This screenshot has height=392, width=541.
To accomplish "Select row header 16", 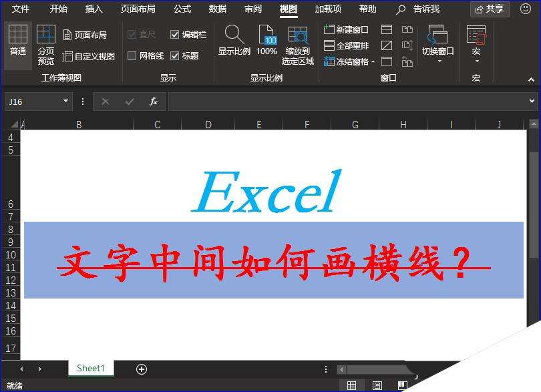I will (11, 331).
